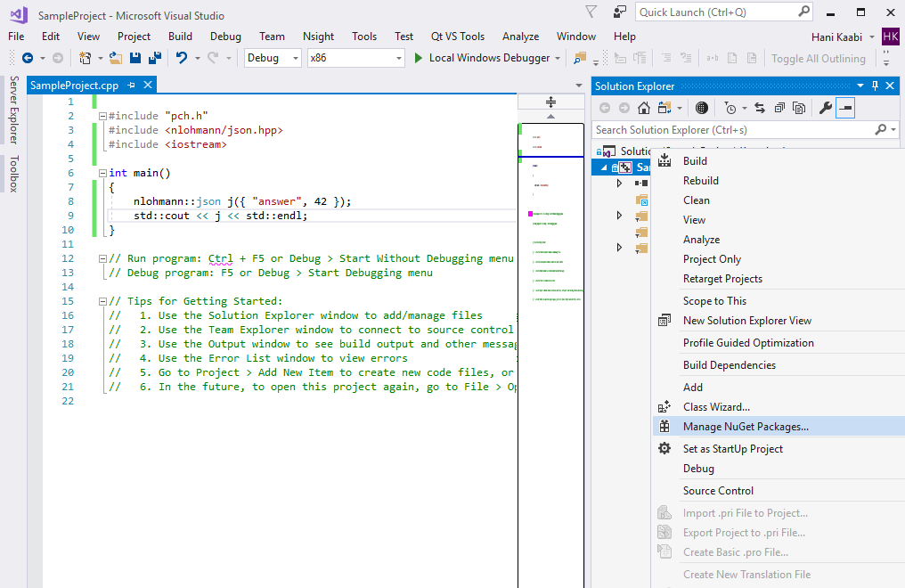
Task: Click Toggle All Outlining button
Action: tap(818, 58)
